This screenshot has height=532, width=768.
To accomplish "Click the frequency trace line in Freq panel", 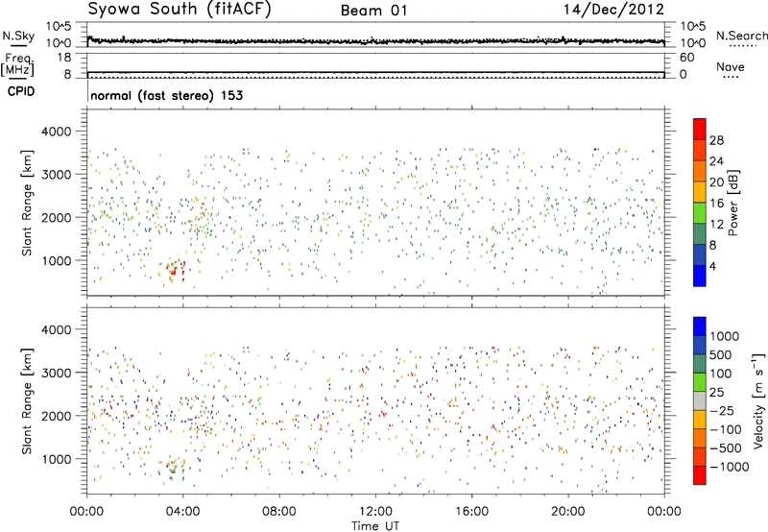I will click(375, 72).
